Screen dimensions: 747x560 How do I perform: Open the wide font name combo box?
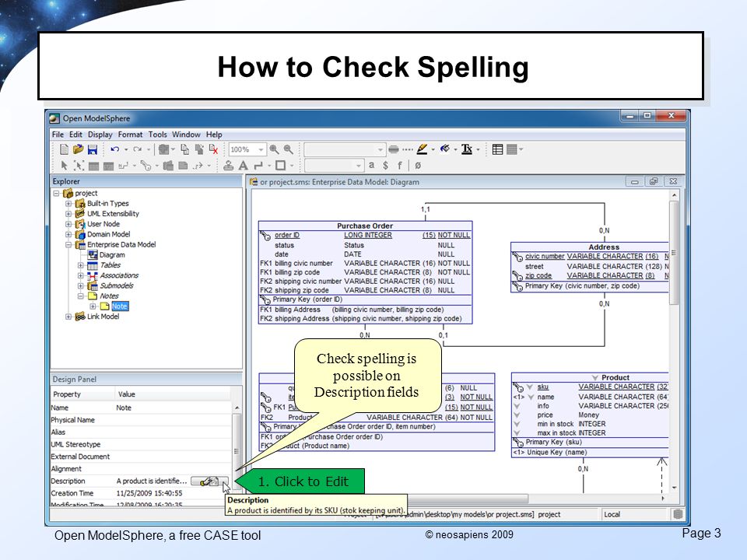pos(344,149)
